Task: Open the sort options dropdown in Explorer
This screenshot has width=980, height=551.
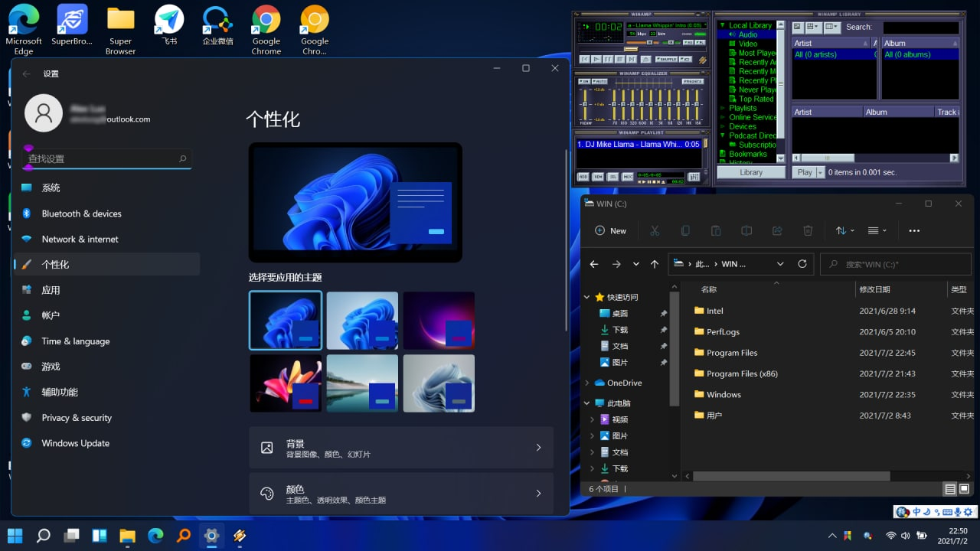Action: 845,230
